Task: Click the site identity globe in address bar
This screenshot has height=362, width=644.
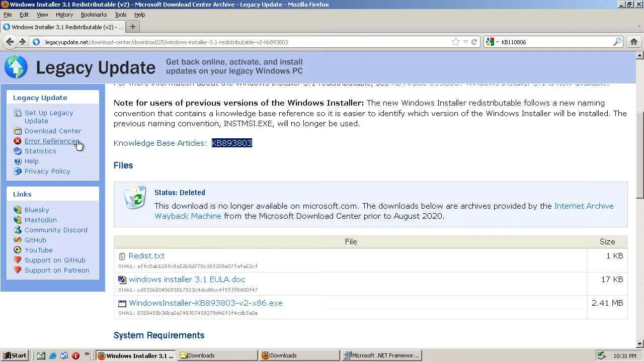Action: 36,42
